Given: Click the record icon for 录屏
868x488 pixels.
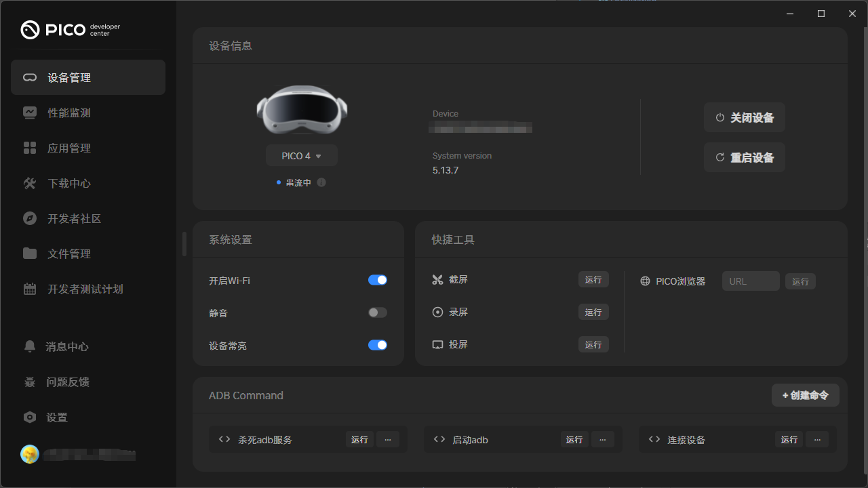Looking at the screenshot, I should pos(437,312).
